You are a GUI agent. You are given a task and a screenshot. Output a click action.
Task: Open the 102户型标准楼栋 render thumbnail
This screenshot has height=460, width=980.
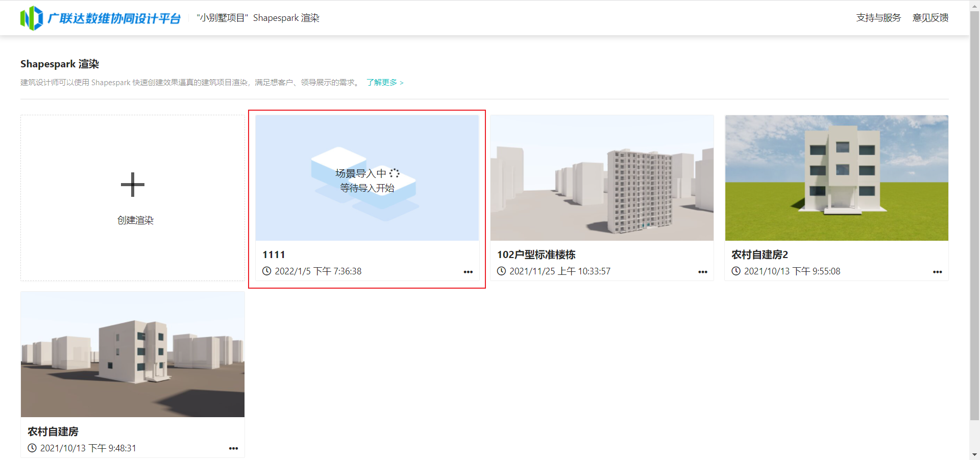click(x=602, y=178)
